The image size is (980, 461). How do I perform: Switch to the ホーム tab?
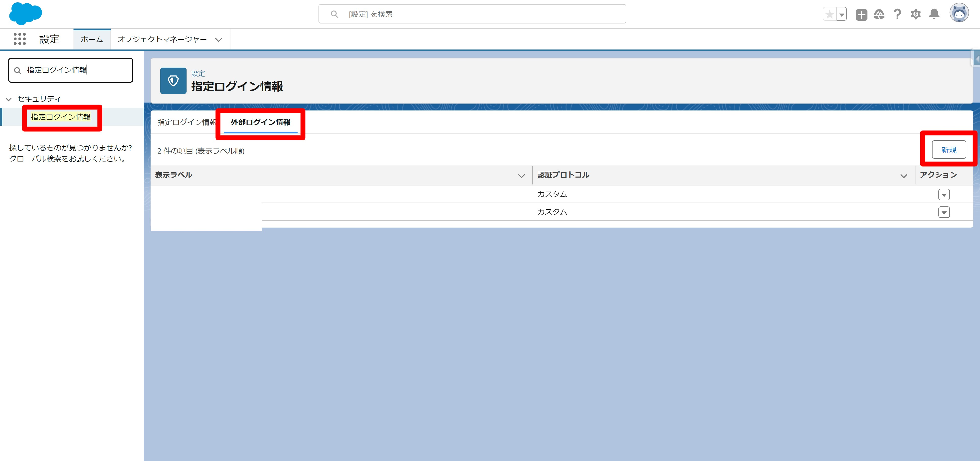pos(92,40)
